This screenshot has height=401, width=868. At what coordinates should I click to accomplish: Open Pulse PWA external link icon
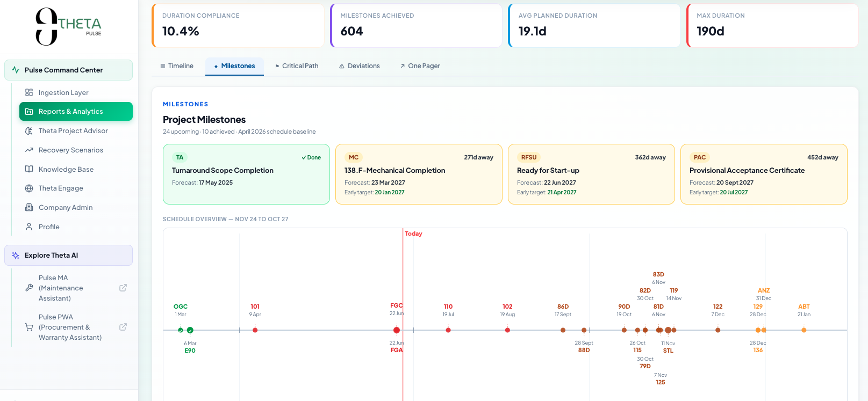point(123,327)
